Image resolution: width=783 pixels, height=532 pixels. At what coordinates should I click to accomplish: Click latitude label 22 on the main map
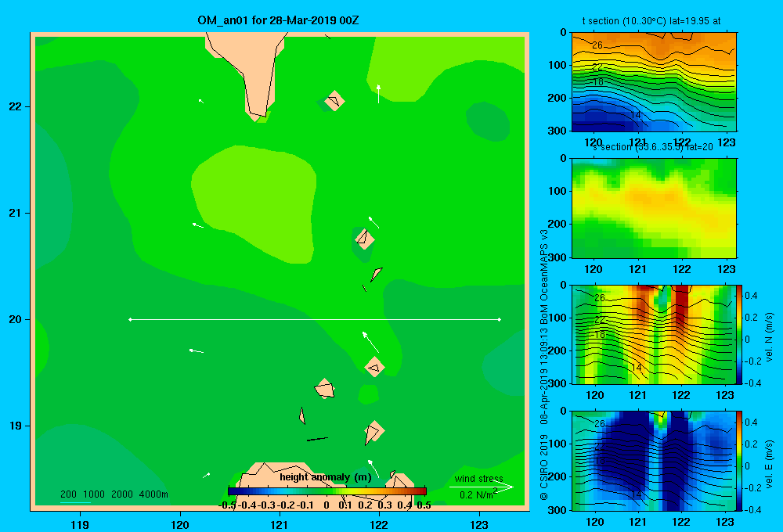coord(16,106)
